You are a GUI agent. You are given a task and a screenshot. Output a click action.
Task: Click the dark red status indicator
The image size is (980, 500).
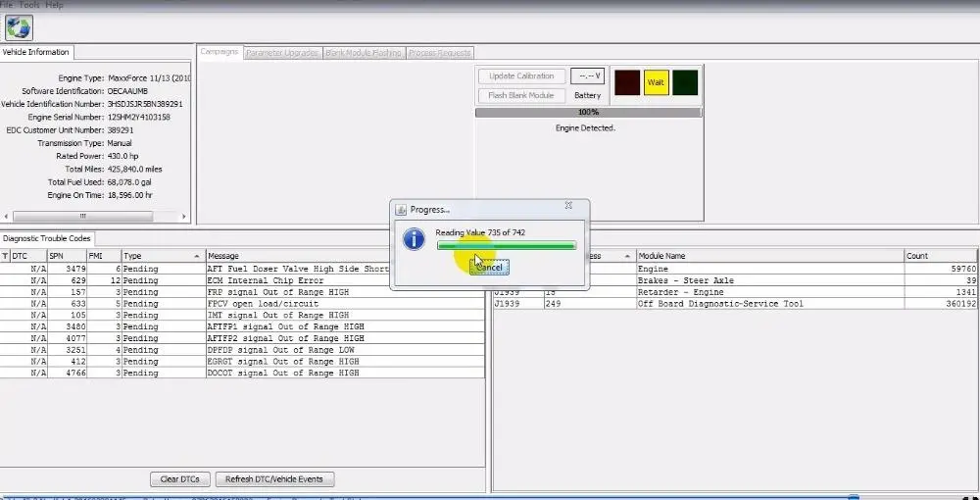click(x=627, y=82)
